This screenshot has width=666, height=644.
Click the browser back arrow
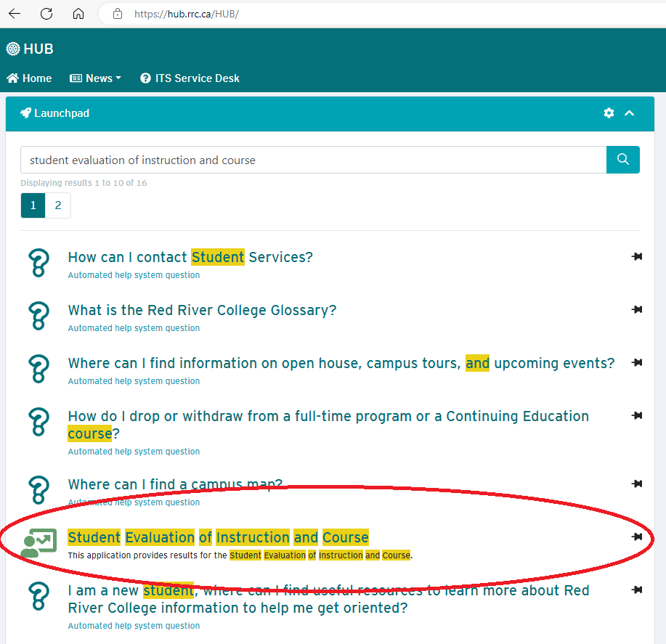[x=14, y=14]
